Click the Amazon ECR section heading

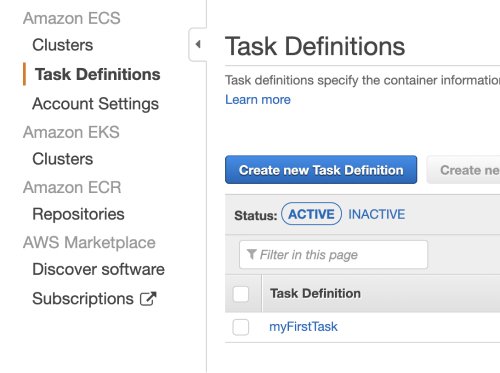(72, 187)
